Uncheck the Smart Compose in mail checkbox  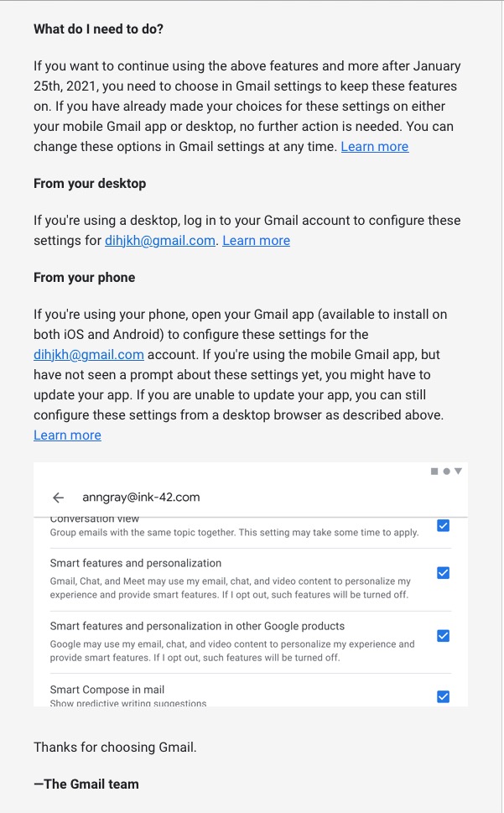tap(443, 696)
